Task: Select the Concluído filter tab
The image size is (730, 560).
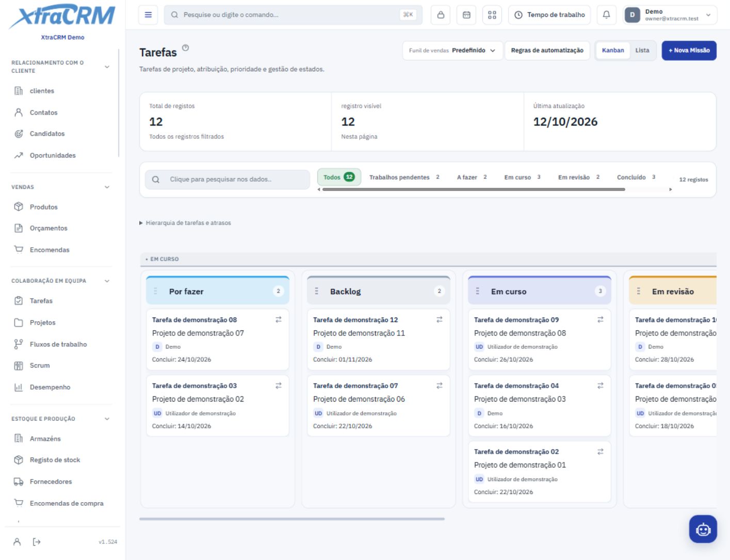Action: coord(636,177)
